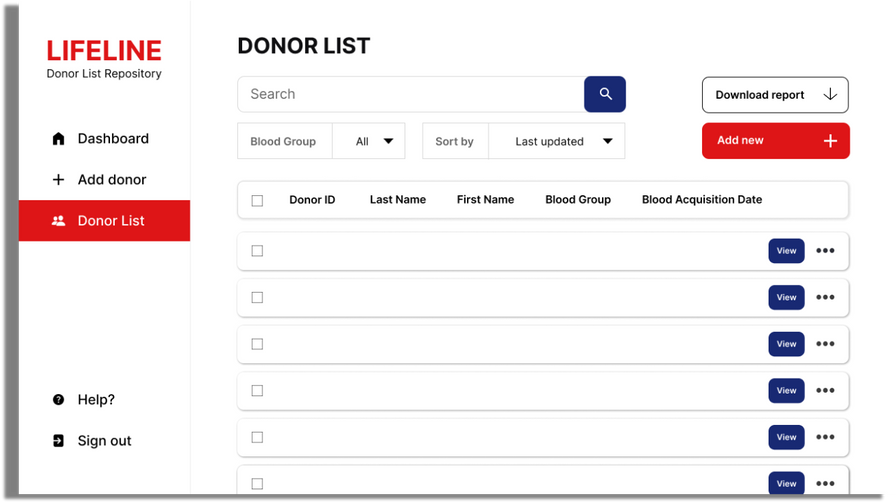Open three-dot menu on first donor row
Image resolution: width=896 pixels, height=504 pixels.
[825, 251]
